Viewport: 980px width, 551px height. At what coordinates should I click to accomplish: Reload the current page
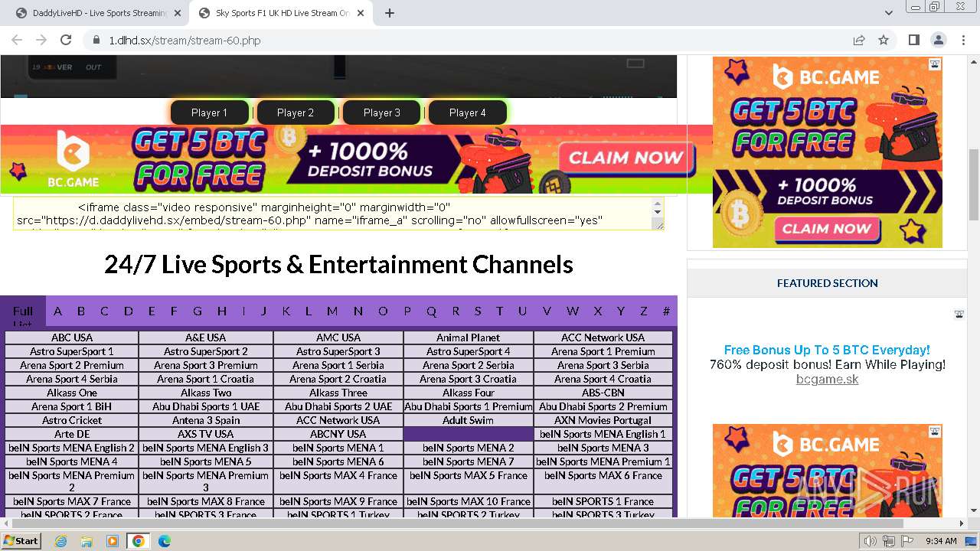[66, 40]
